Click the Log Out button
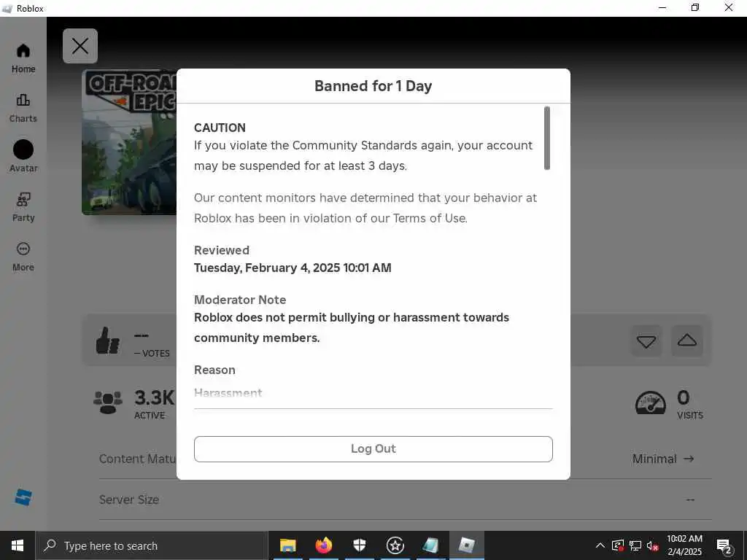 point(373,449)
